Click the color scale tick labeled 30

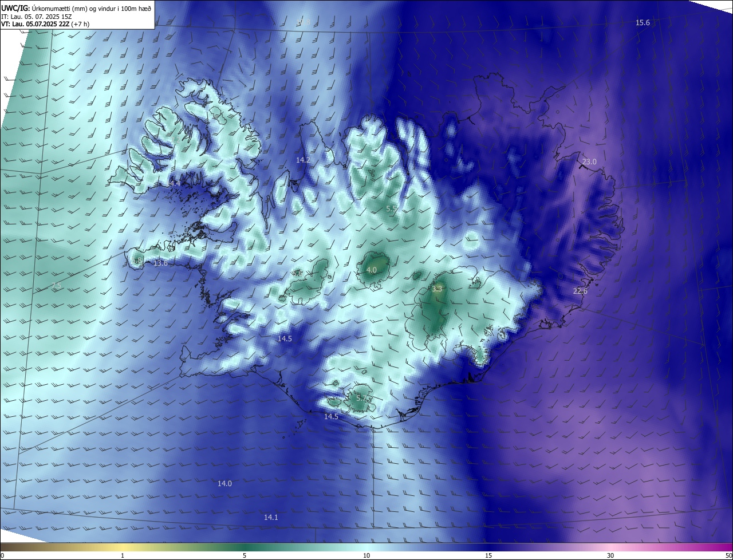point(610,555)
